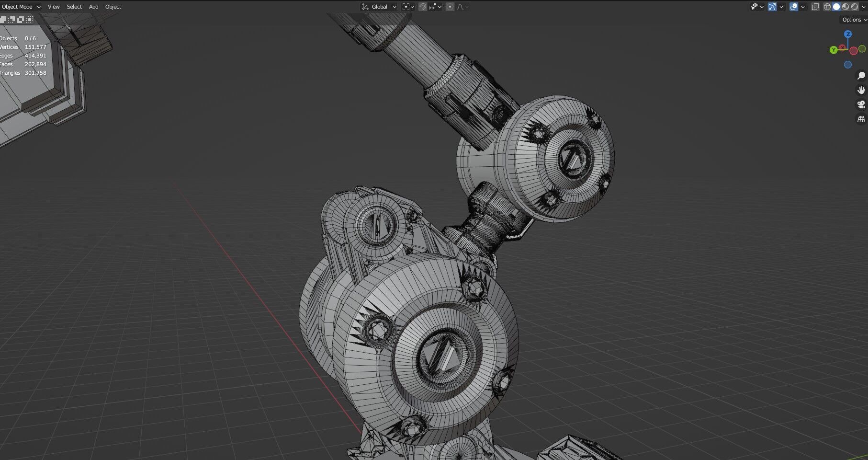Switch to Wireframe viewport shading
This screenshot has height=460, width=868.
coord(827,7)
